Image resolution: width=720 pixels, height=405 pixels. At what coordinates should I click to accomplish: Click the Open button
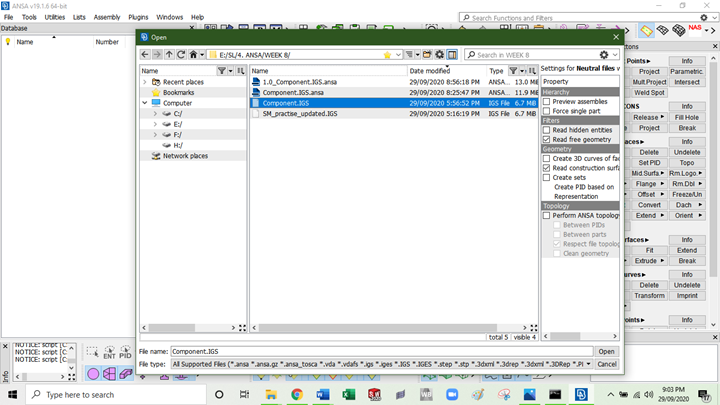[606, 351]
